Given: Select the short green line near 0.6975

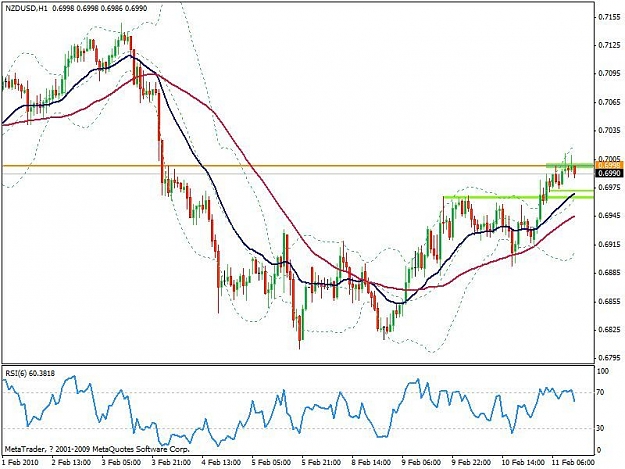Looking at the screenshot, I should point(572,191).
